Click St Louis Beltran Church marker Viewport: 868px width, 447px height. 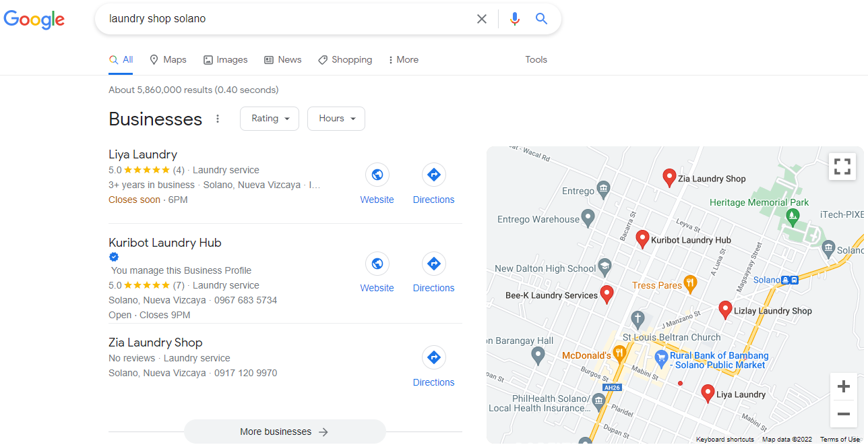coord(638,320)
